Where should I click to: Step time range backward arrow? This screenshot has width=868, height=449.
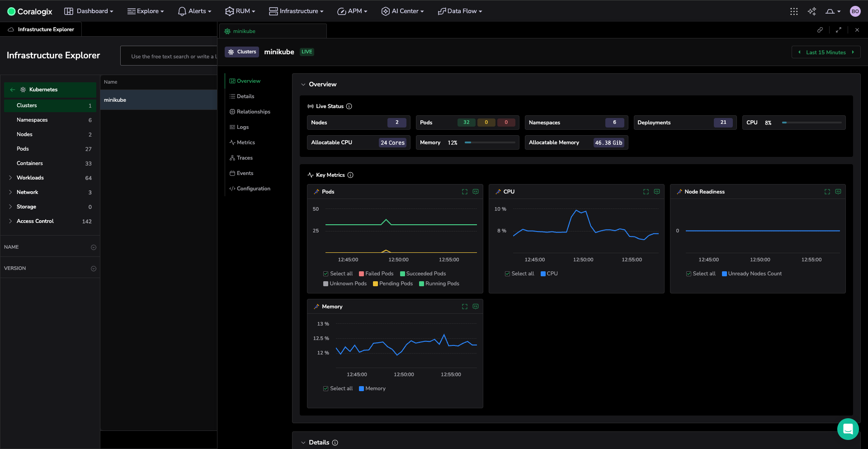(799, 52)
